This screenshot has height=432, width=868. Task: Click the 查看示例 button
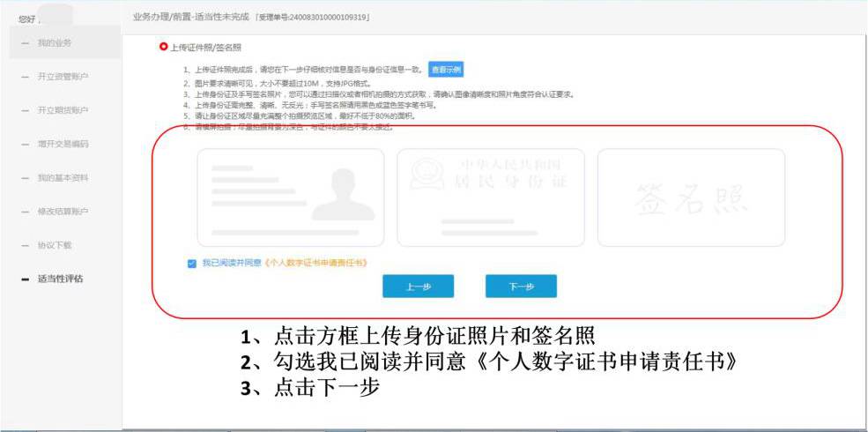click(446, 70)
